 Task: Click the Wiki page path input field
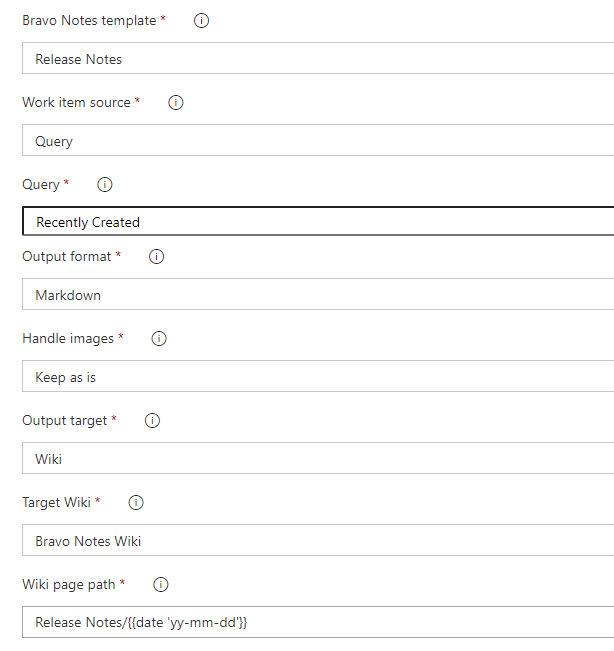[x=318, y=622]
